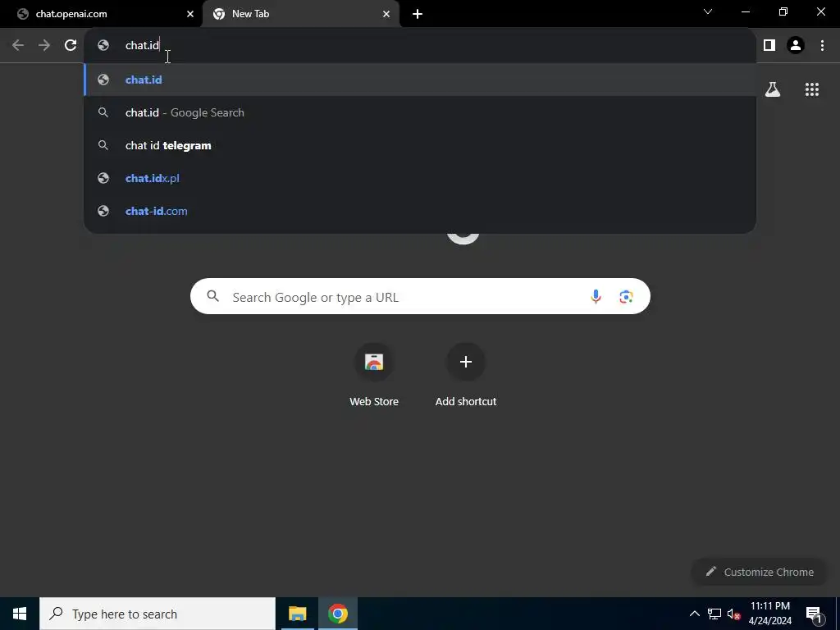Open a new tab with the plus button
Viewport: 840px width, 630px height.
click(x=418, y=14)
